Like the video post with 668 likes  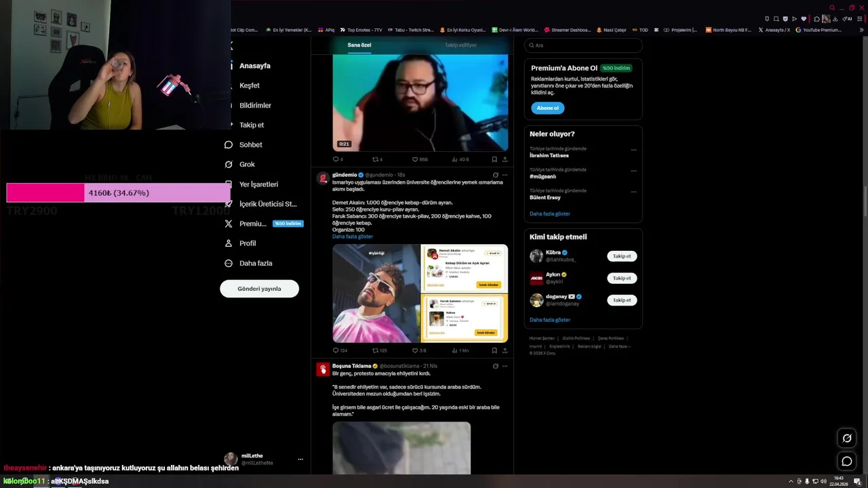[420, 159]
